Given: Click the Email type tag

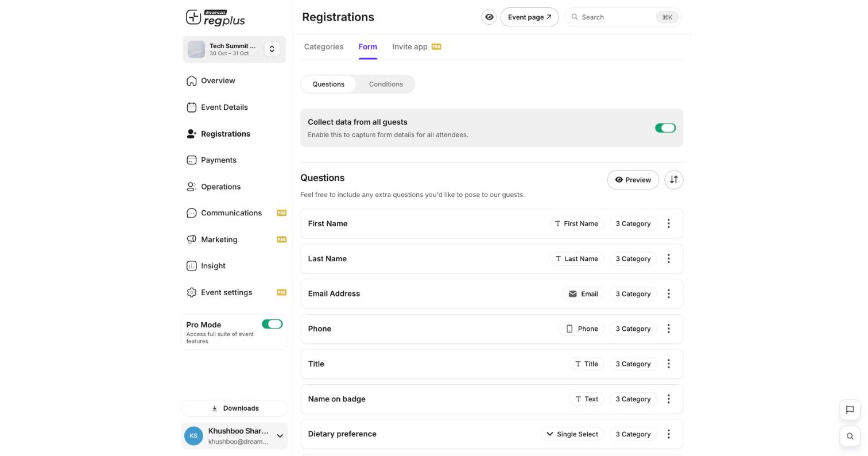Looking at the screenshot, I should pyautogui.click(x=583, y=293).
